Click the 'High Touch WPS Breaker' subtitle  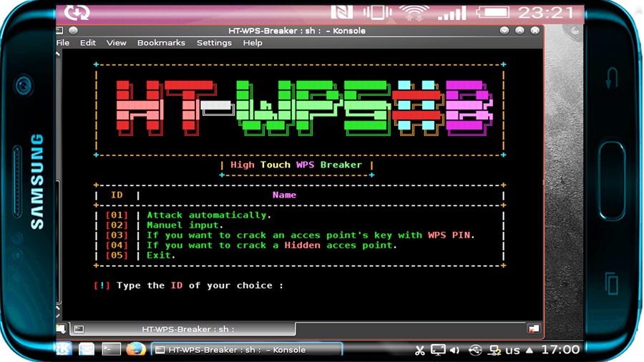[296, 165]
